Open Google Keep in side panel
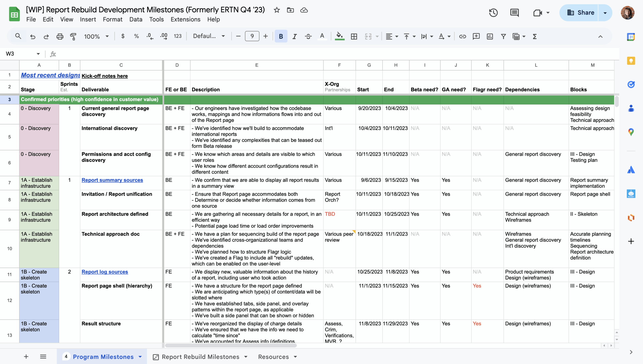Screen dimensions: 643x364 click(631, 61)
